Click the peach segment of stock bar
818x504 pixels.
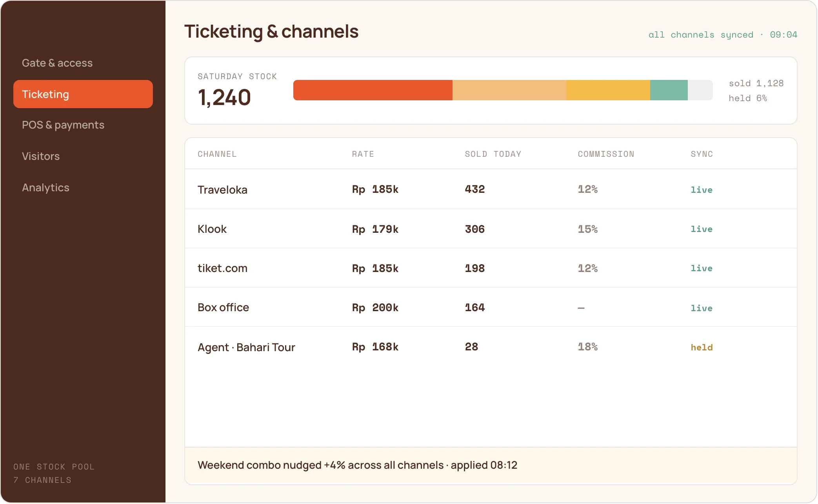pos(509,90)
